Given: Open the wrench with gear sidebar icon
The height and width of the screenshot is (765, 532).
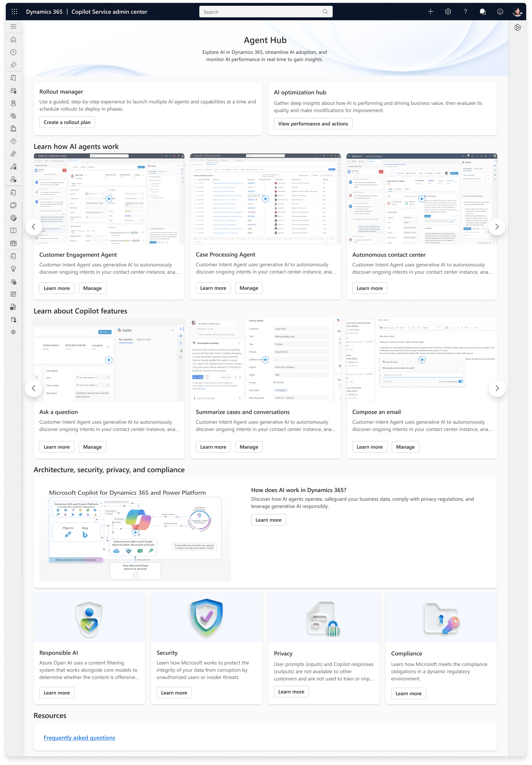Looking at the screenshot, I should click(13, 166).
